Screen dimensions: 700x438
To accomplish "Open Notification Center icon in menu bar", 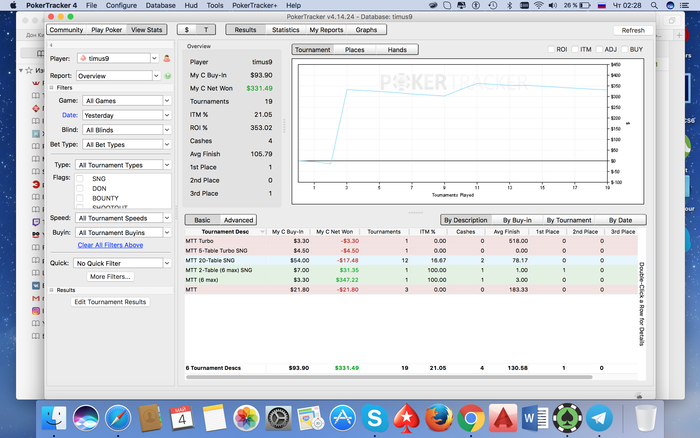I will [x=684, y=5].
